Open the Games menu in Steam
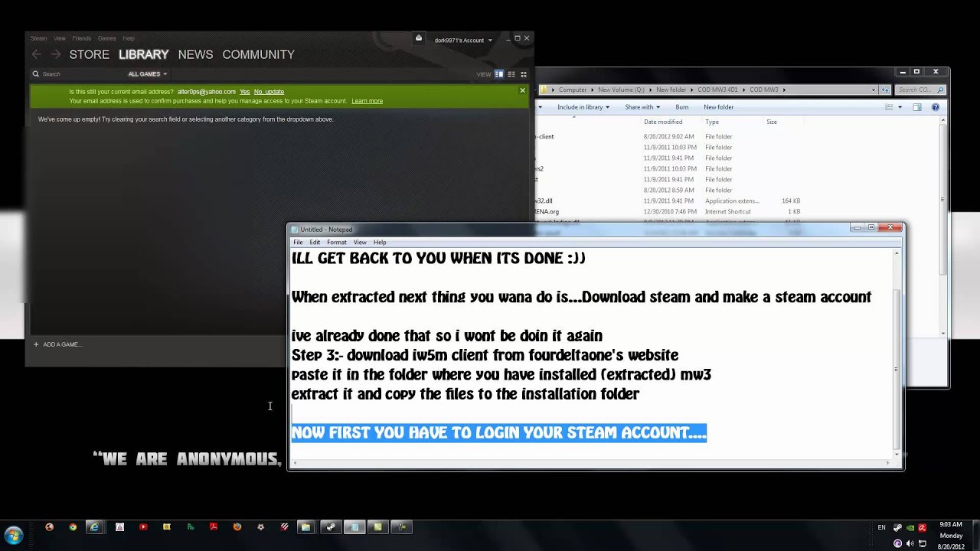The image size is (980, 551). tap(106, 38)
